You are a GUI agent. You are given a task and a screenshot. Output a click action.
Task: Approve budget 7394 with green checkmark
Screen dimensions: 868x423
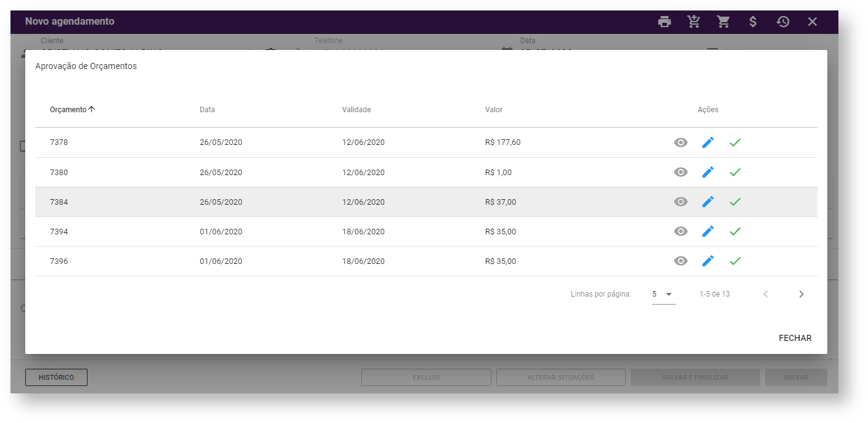pyautogui.click(x=735, y=231)
